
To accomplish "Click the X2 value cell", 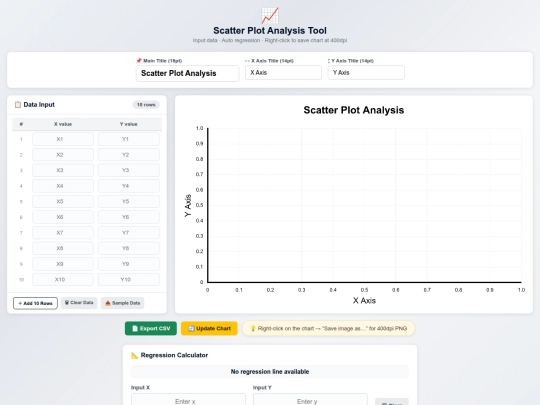I will 63,155.
